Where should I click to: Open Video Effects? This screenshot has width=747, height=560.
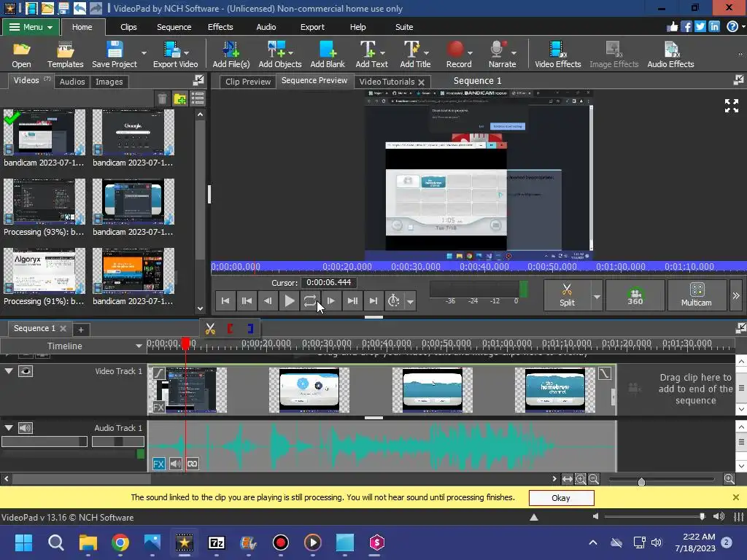point(557,54)
